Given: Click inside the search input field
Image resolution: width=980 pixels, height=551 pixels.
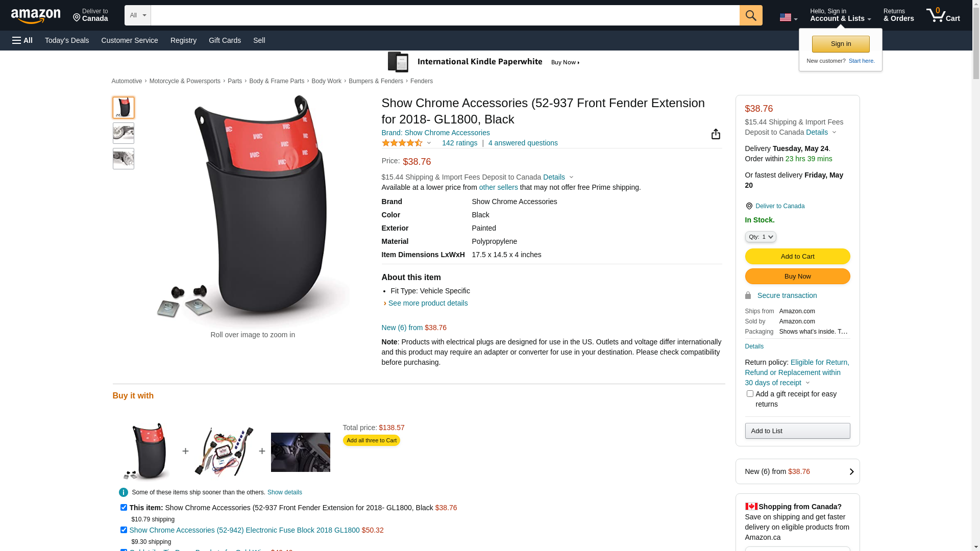Looking at the screenshot, I should [x=445, y=15].
